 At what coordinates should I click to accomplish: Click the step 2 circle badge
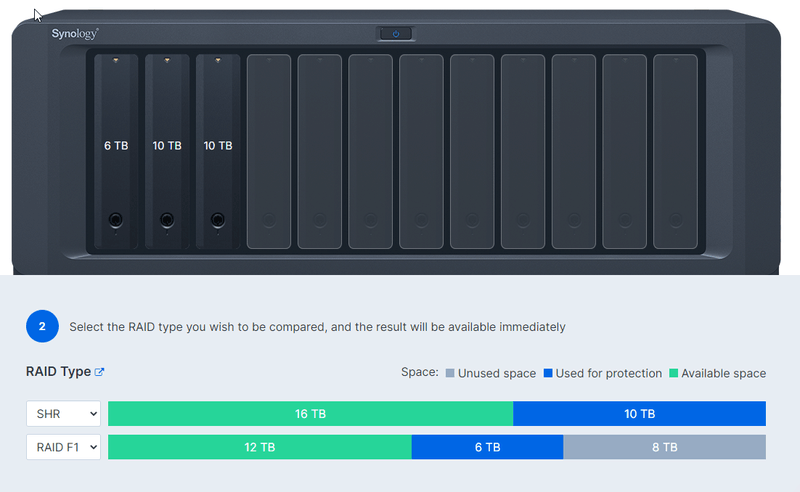tap(42, 326)
